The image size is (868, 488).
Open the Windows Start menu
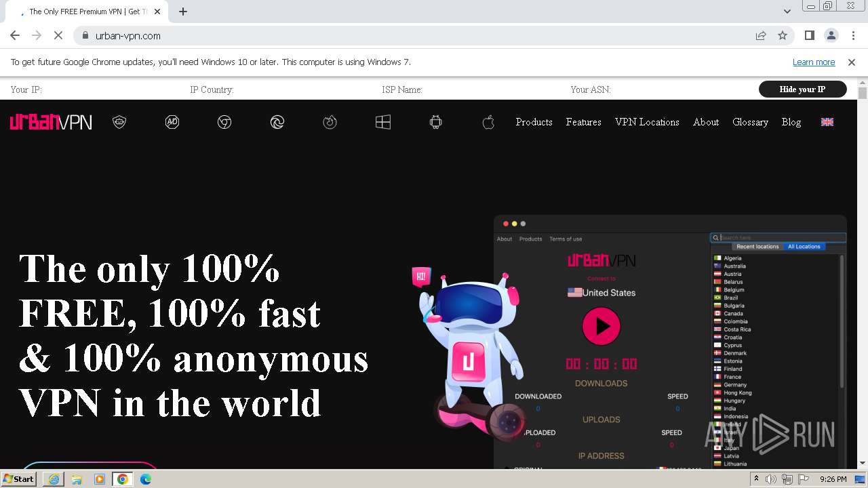tap(19, 479)
